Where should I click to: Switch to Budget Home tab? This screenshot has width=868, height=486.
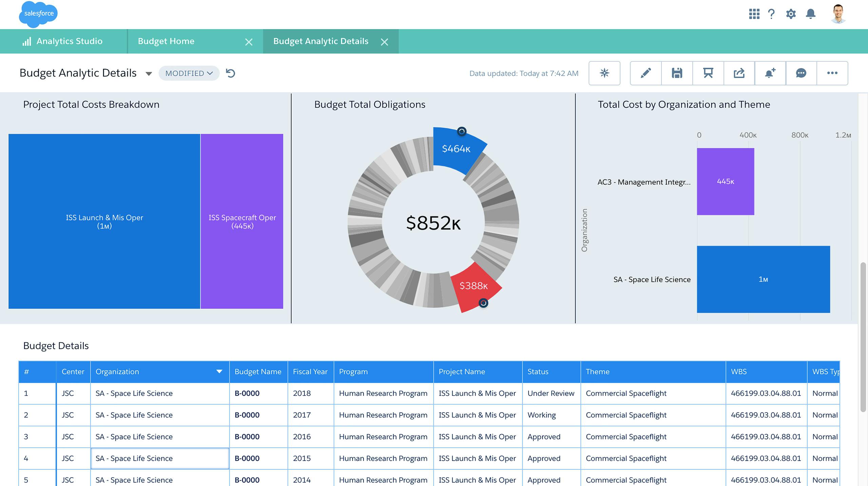click(x=166, y=41)
